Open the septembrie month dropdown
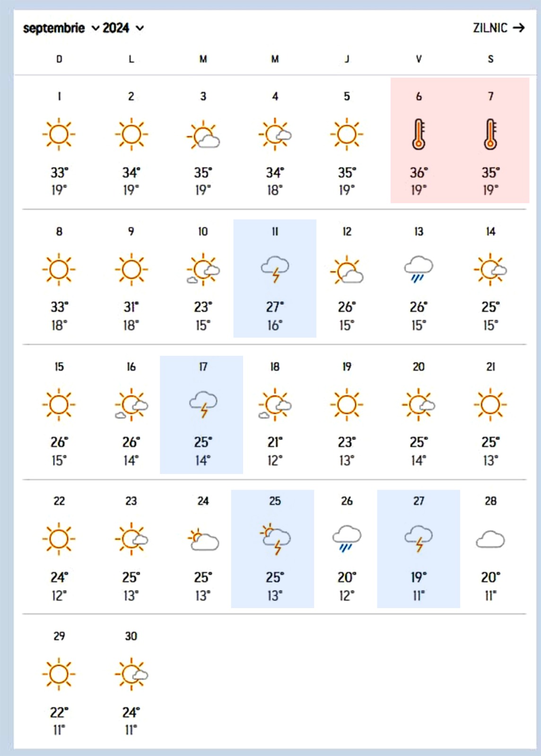Viewport: 541px width, 756px height. [61, 28]
